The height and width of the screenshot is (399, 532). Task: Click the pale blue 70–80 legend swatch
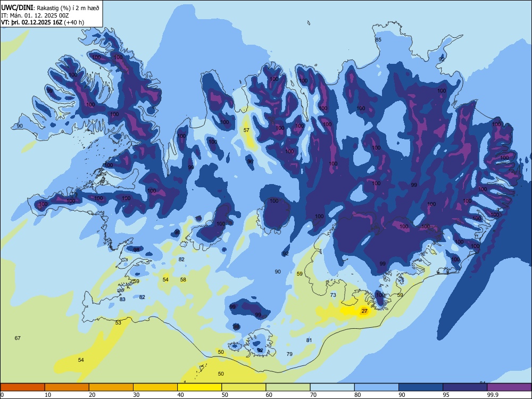[332, 387]
